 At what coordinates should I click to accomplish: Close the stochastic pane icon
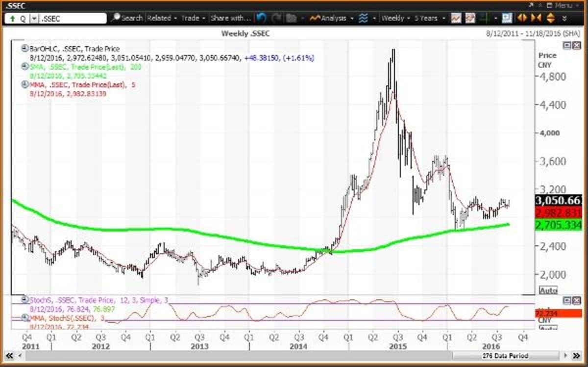coord(576,300)
